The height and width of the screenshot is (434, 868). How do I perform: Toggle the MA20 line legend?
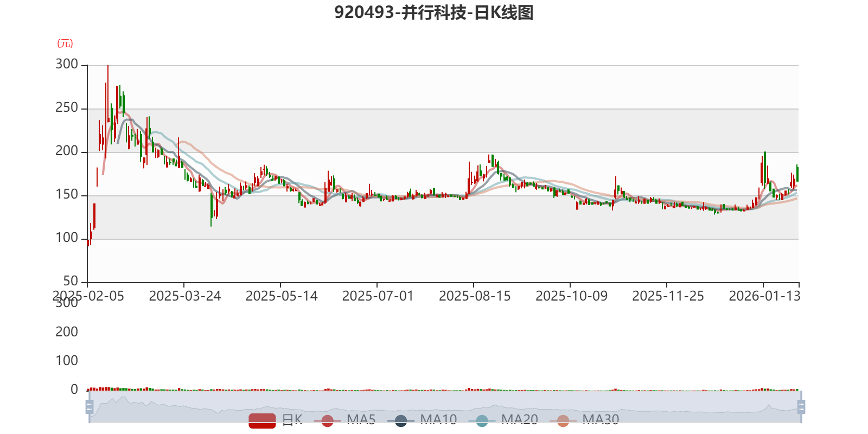[503, 420]
